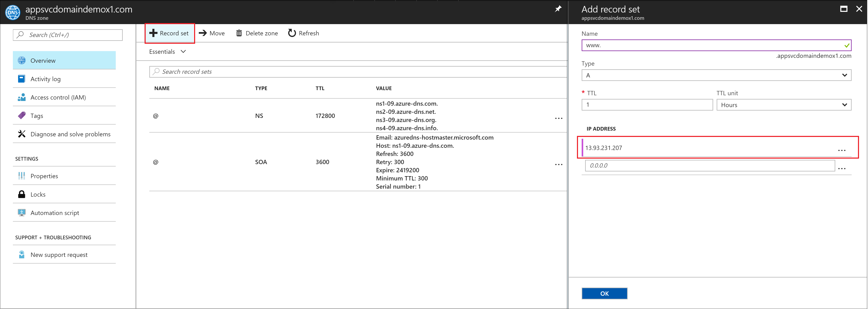Screen dimensions: 868x309
Task: Open ellipsis menu beside the 13.93.231.207 address
Action: click(841, 150)
